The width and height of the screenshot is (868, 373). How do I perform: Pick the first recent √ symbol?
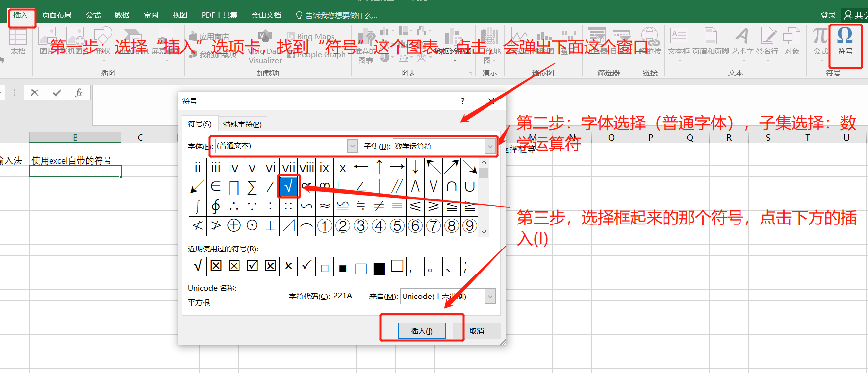(x=198, y=266)
